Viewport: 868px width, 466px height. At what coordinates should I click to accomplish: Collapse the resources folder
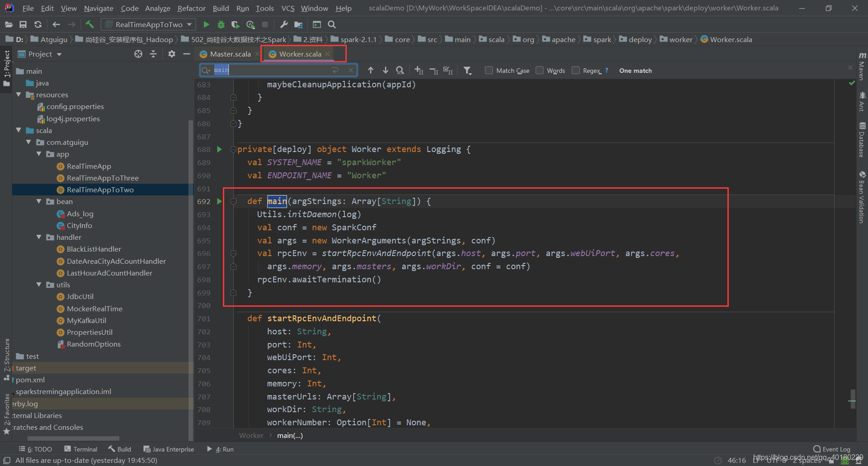point(19,95)
